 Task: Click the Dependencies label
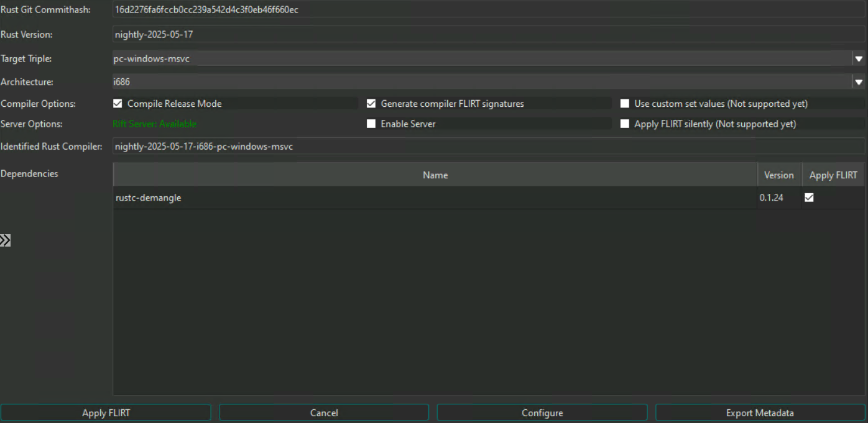click(29, 173)
